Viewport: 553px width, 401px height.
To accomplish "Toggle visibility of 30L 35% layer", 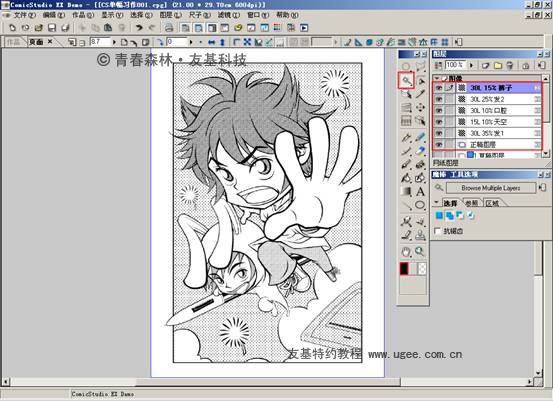I will point(438,133).
